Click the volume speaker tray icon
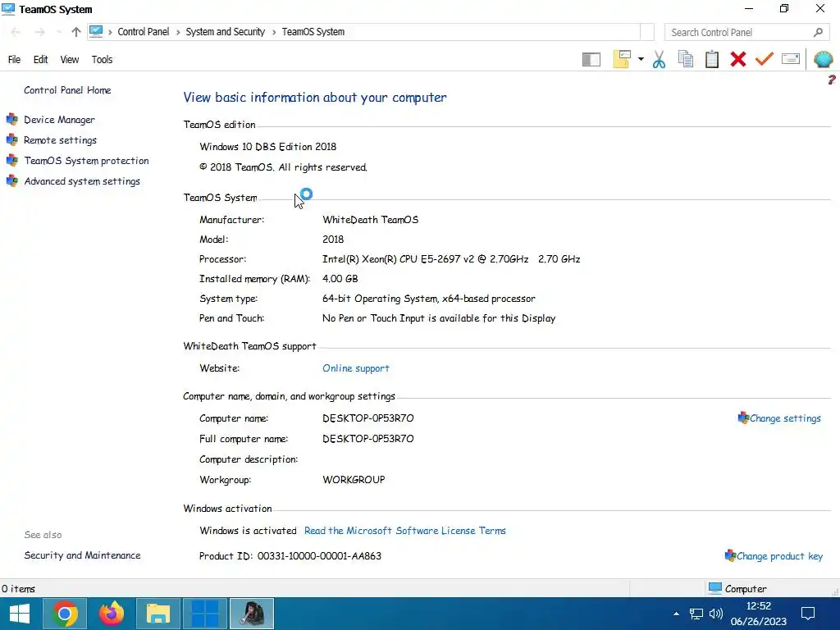840x630 pixels. tap(715, 614)
